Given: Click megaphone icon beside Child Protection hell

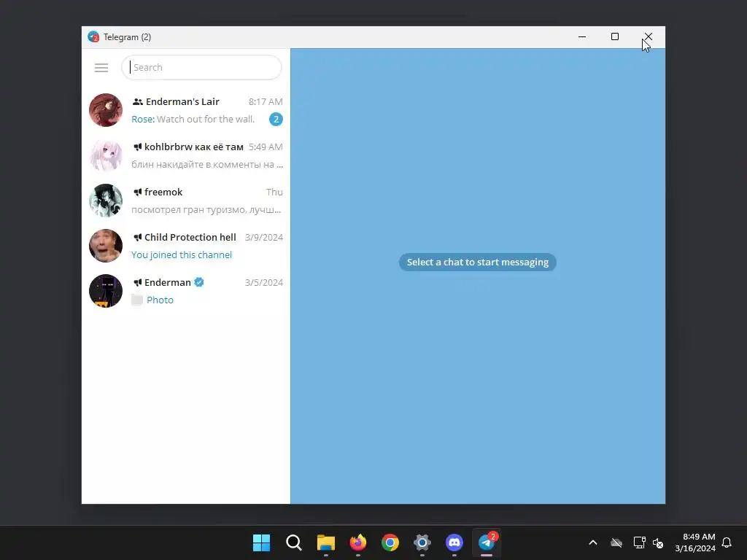Looking at the screenshot, I should tap(138, 237).
